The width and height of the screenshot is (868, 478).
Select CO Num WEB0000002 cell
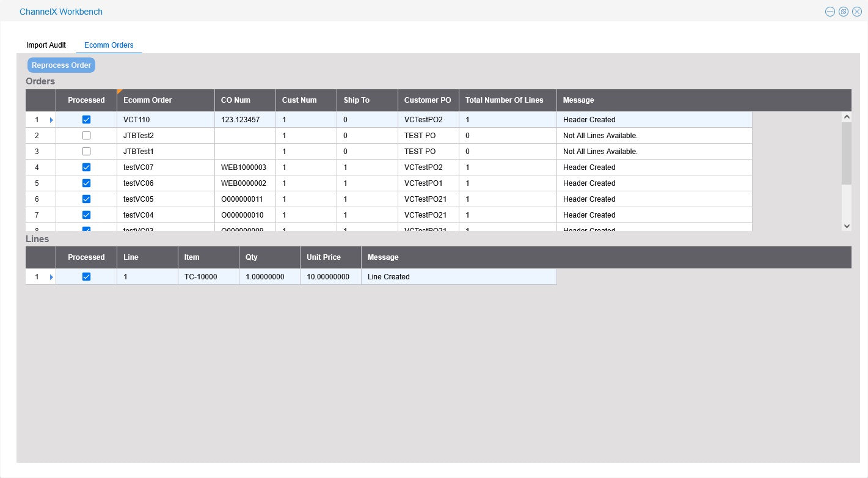[244, 183]
